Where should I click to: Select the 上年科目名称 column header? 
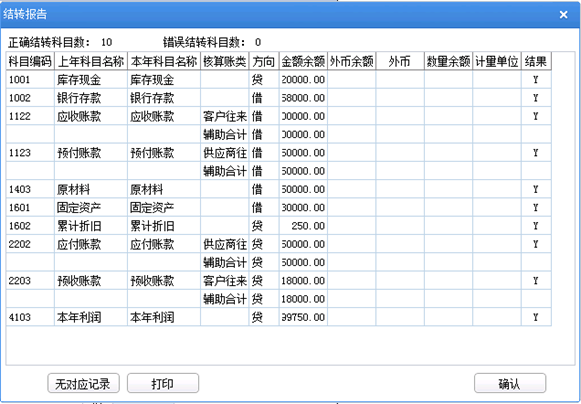(91, 61)
